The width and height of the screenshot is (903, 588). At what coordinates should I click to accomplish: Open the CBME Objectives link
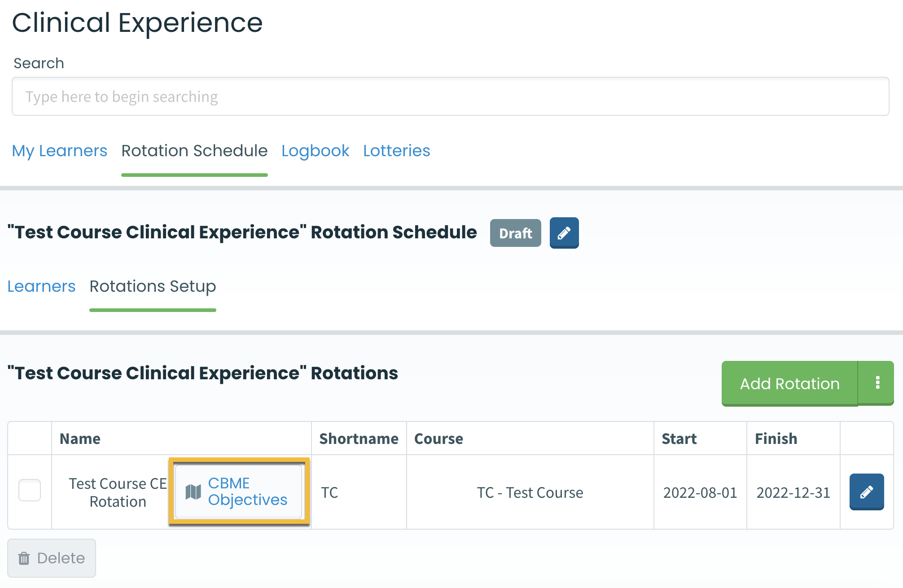click(x=247, y=491)
